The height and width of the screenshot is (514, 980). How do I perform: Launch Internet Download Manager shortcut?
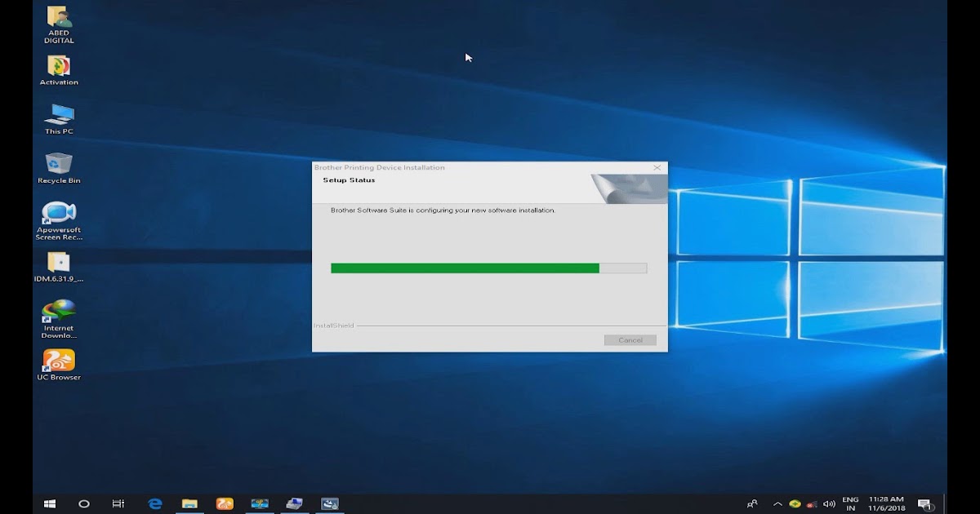click(59, 319)
